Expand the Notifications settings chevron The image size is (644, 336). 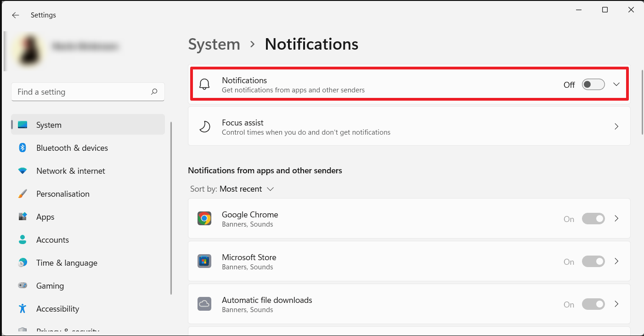[616, 84]
